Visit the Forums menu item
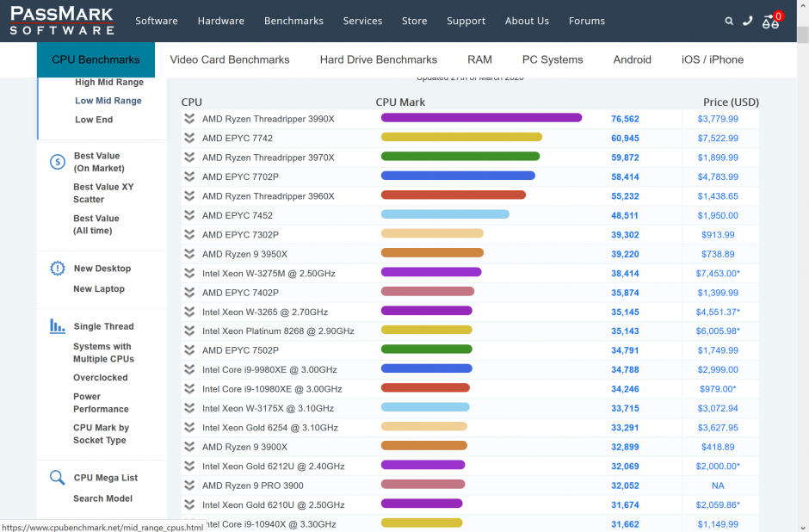 pos(587,21)
